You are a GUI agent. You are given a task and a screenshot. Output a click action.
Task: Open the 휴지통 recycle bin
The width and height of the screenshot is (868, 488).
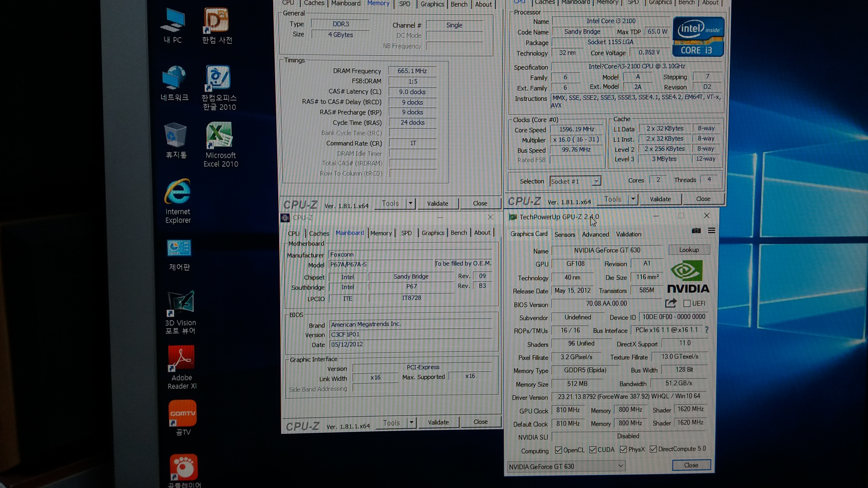point(176,140)
